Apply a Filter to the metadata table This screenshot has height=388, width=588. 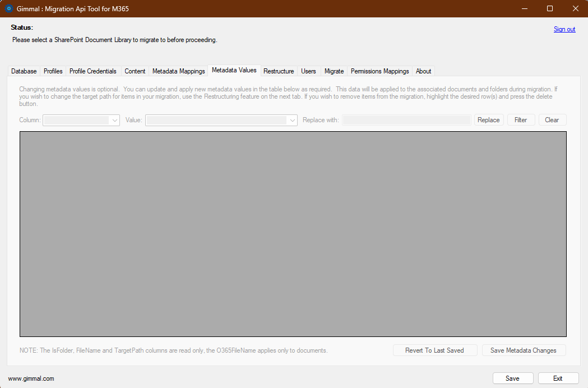[521, 119]
